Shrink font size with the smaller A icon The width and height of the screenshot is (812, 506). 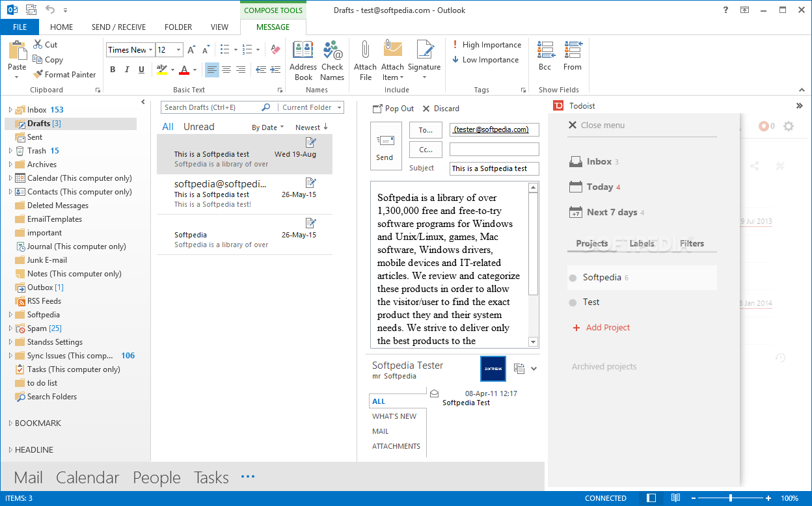click(205, 50)
